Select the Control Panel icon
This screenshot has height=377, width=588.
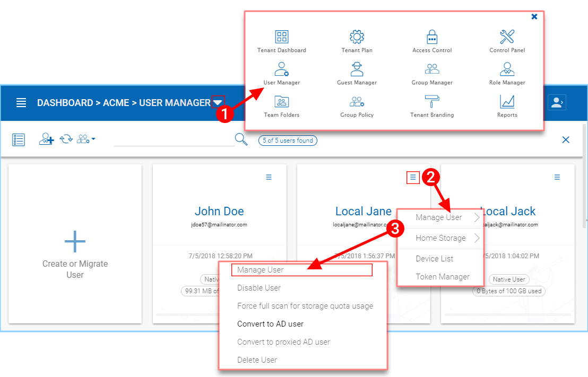tap(506, 41)
